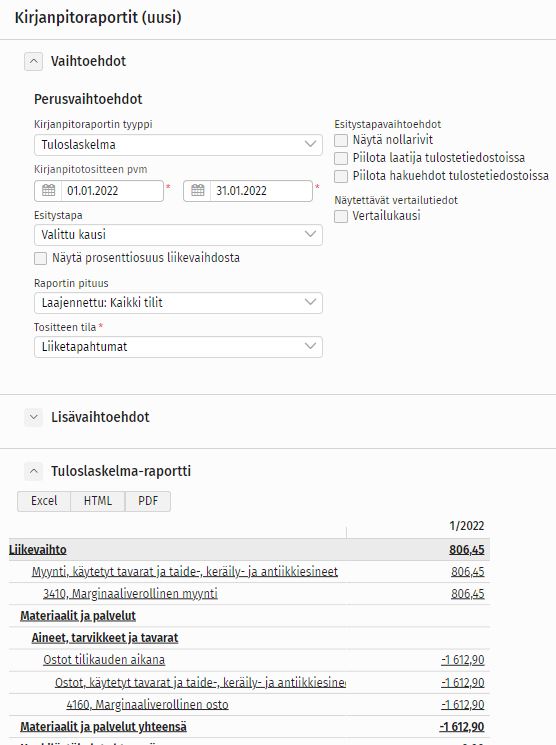Open the Esitystapa dropdown showing Valittu kausi
The image size is (556, 745).
click(x=178, y=235)
